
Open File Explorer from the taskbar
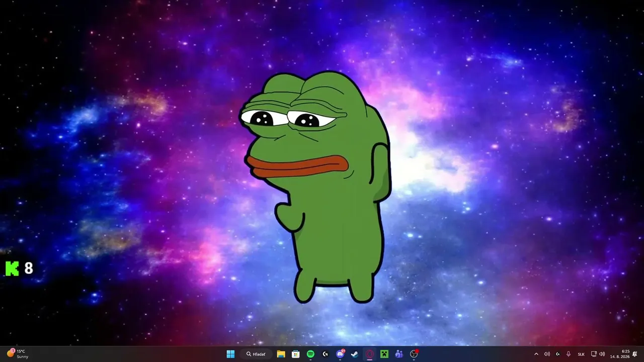tap(281, 354)
